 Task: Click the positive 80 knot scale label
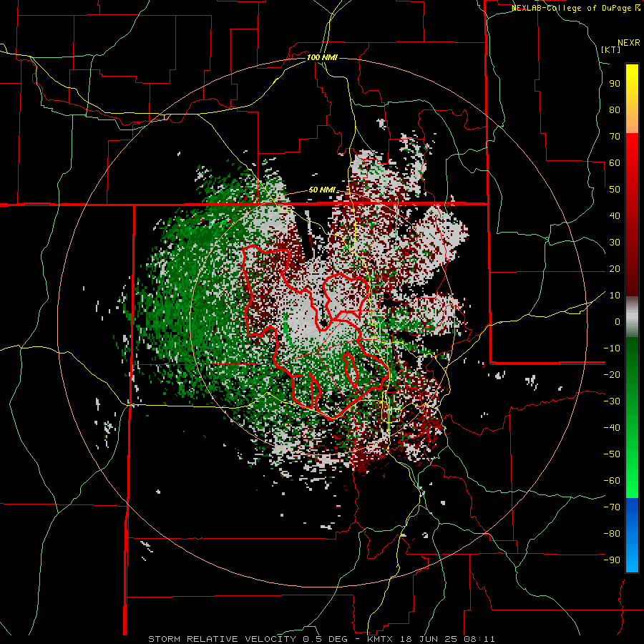point(615,109)
